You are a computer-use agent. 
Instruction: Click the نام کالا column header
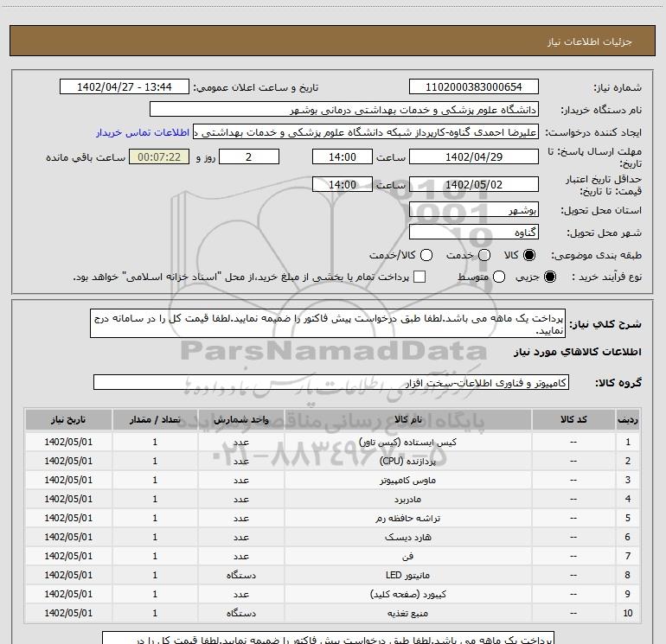[408, 419]
